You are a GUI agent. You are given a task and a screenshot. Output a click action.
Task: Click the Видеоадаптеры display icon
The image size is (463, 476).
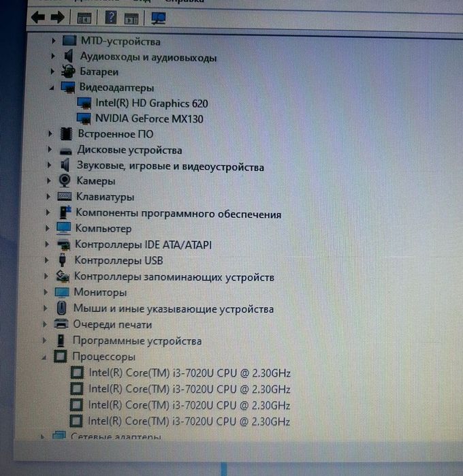pos(68,87)
